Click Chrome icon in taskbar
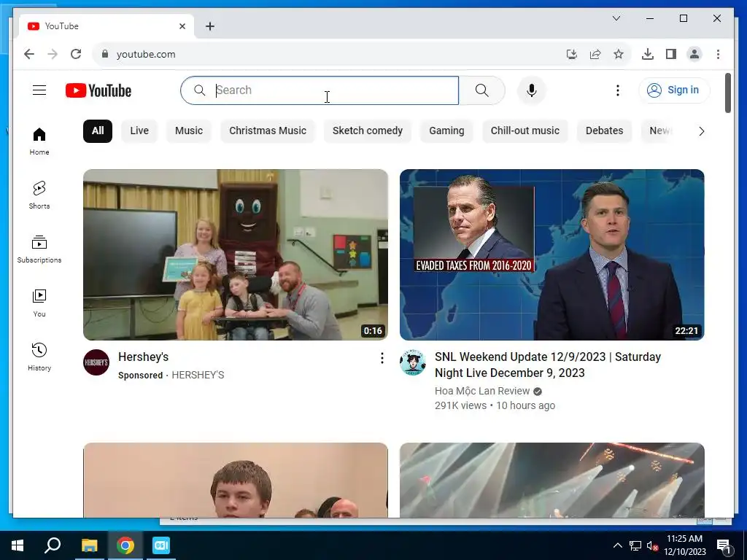This screenshot has width=747, height=560. (125, 545)
